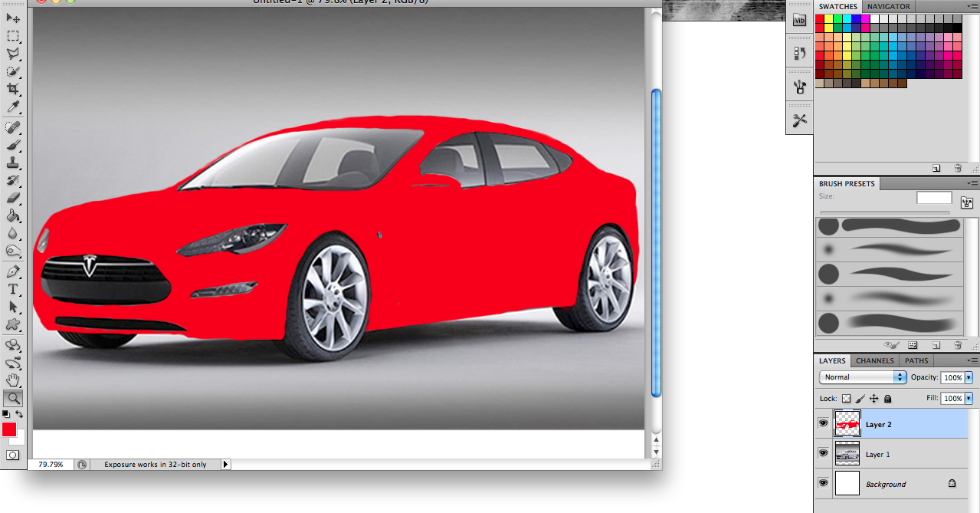
Task: Toggle Quick Mask mode
Action: tap(12, 455)
